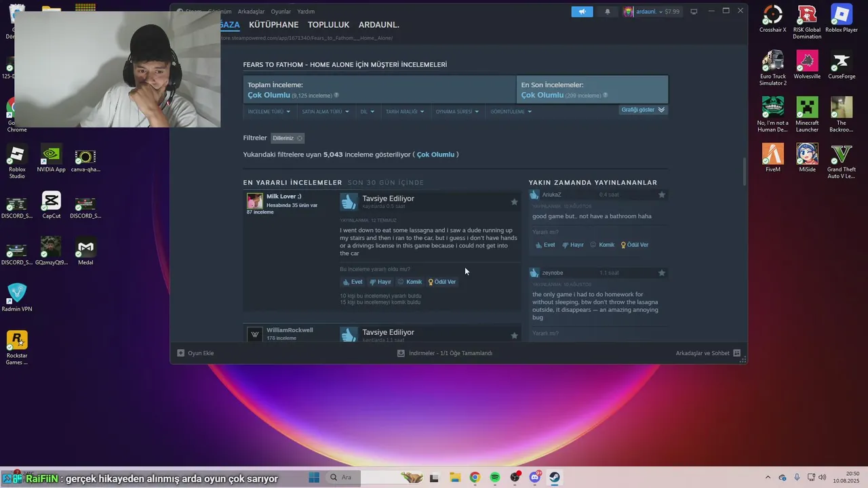Remove the Dilleriniz filter tag
The image size is (868, 488).
coord(300,138)
